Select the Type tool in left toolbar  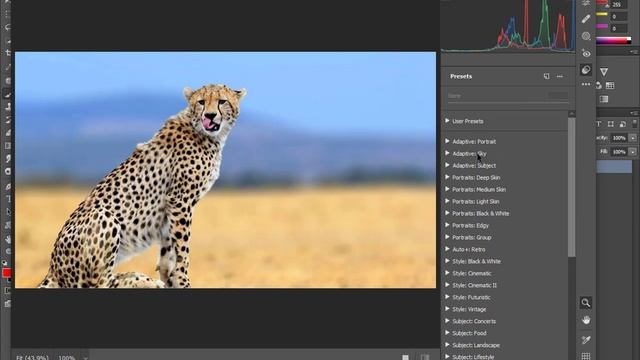(x=7, y=199)
